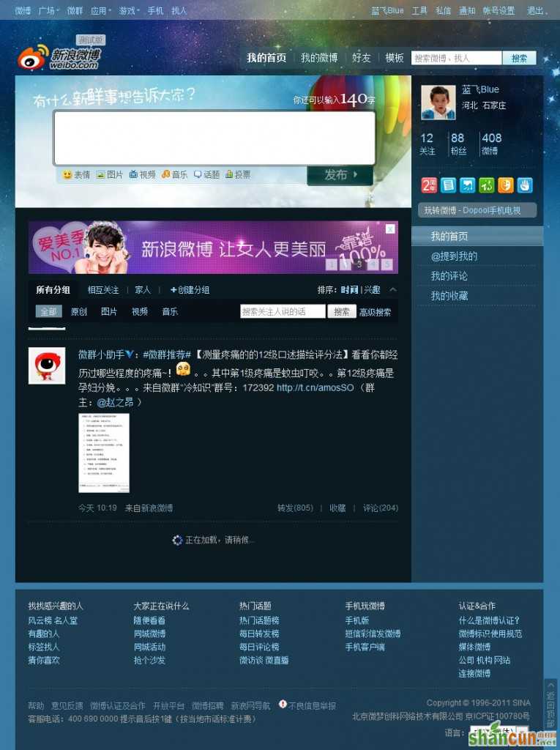Sort feed by 时间

pos(349,290)
